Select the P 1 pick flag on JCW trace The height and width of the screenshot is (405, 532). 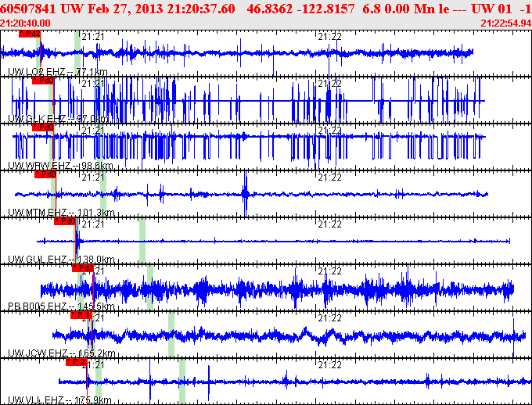[x=81, y=315]
